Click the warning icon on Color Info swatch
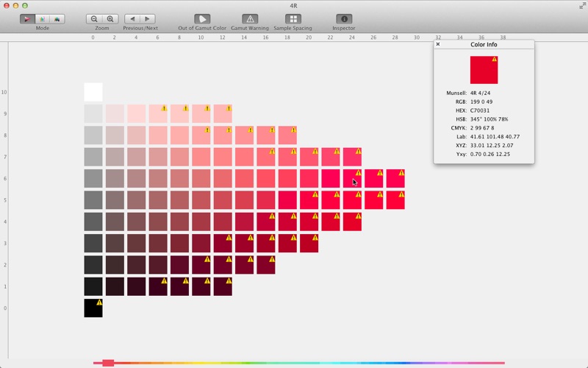 click(494, 60)
